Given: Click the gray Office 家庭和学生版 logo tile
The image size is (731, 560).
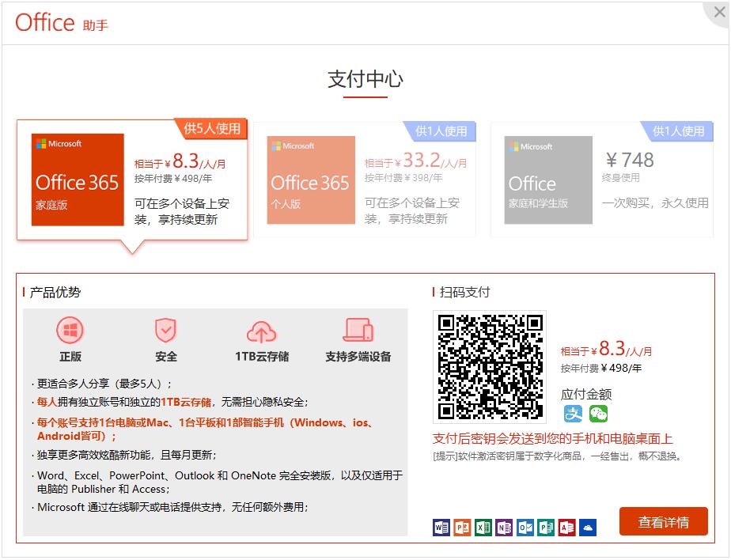Looking at the screenshot, I should coord(548,180).
